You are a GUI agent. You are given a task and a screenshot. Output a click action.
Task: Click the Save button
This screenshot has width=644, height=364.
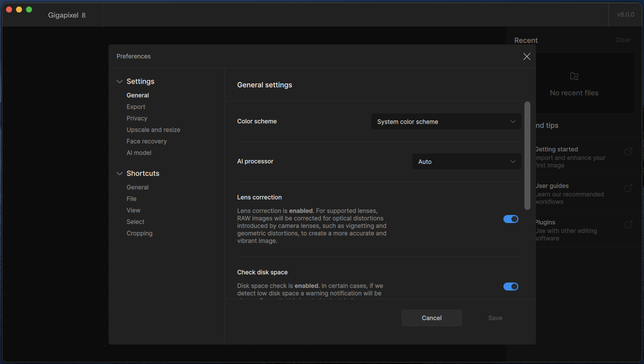[x=495, y=318]
